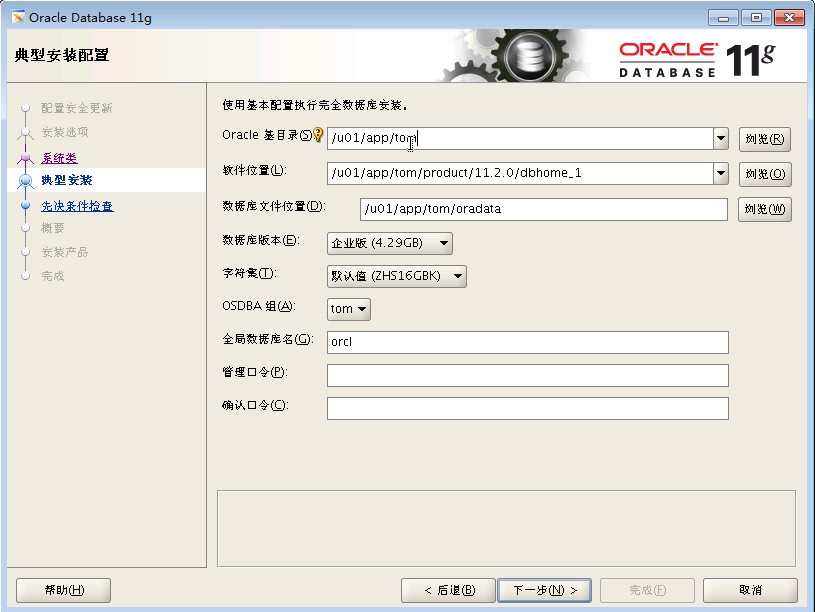This screenshot has height=612, width=815.
Task: Click the 配置安全更新 step in sidebar
Action: 76,108
